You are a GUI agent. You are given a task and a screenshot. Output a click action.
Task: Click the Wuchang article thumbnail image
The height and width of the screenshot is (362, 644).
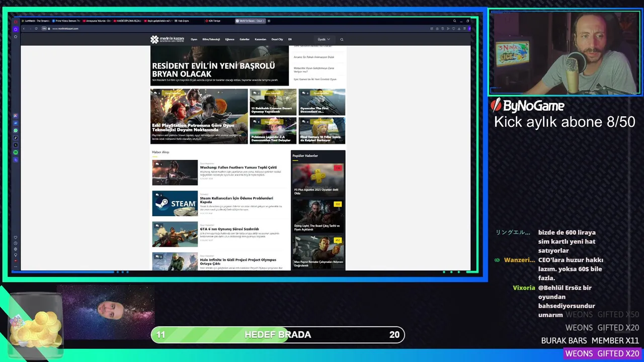click(x=175, y=172)
